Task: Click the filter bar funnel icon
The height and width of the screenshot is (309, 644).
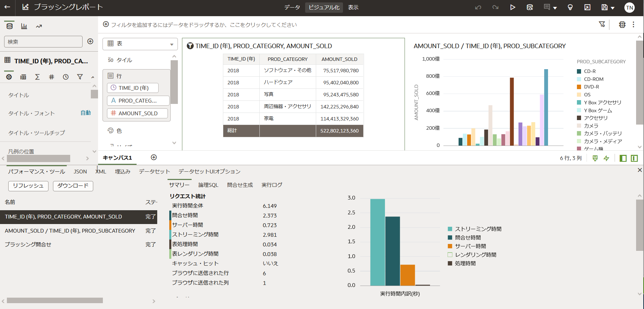Action: (x=602, y=24)
